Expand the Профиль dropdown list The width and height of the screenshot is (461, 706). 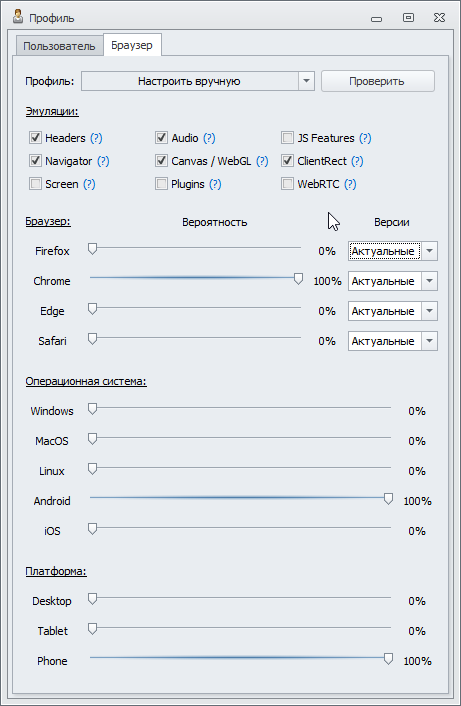point(306,81)
